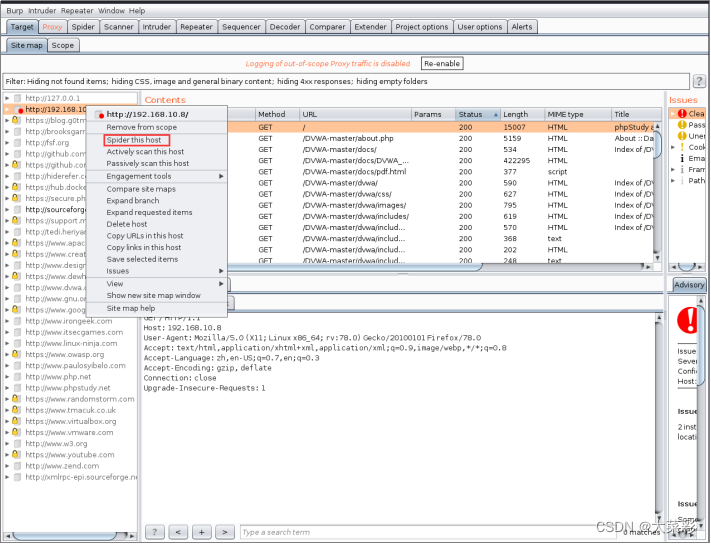This screenshot has height=544, width=711.
Task: Click the page icon beside http://www.paulosyibelo.com
Action: coord(17,365)
